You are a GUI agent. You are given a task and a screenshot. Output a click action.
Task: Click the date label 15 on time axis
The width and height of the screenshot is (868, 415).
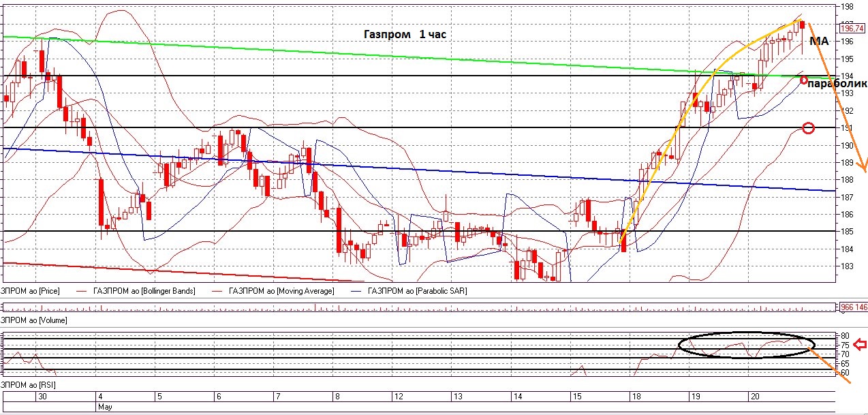576,396
